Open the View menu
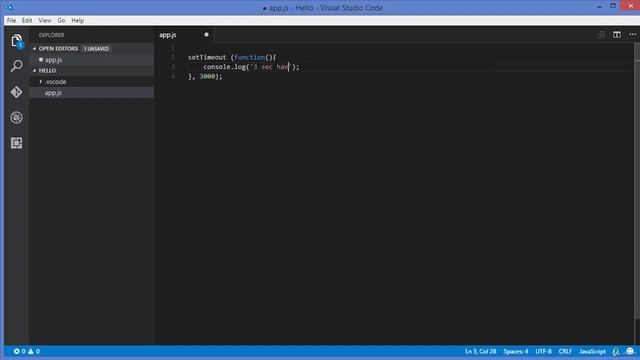The height and width of the screenshot is (360, 640). pyautogui.click(x=44, y=20)
